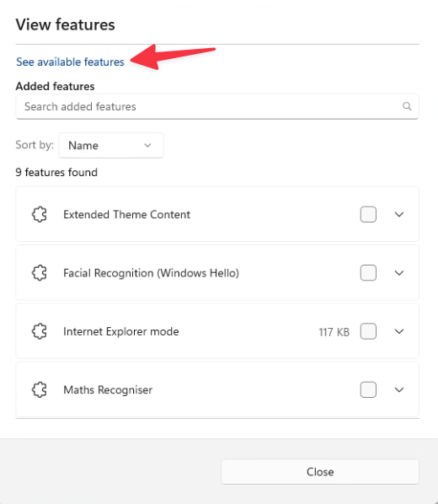Expand the Maths Recogniser chevron
438x504 pixels.
click(399, 390)
